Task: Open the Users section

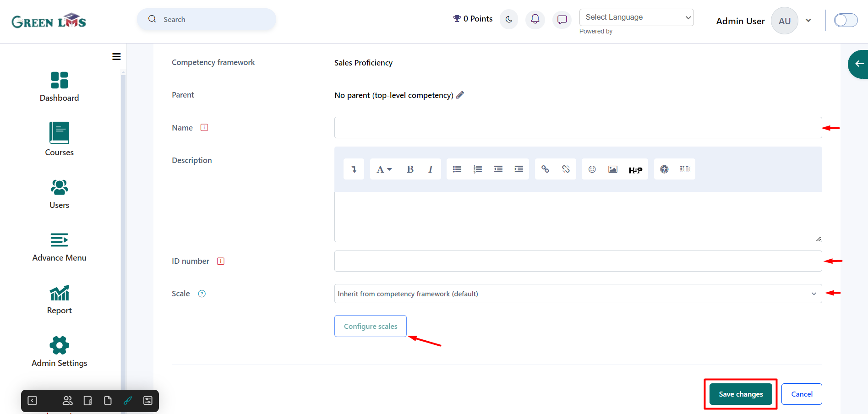Action: 59,194
